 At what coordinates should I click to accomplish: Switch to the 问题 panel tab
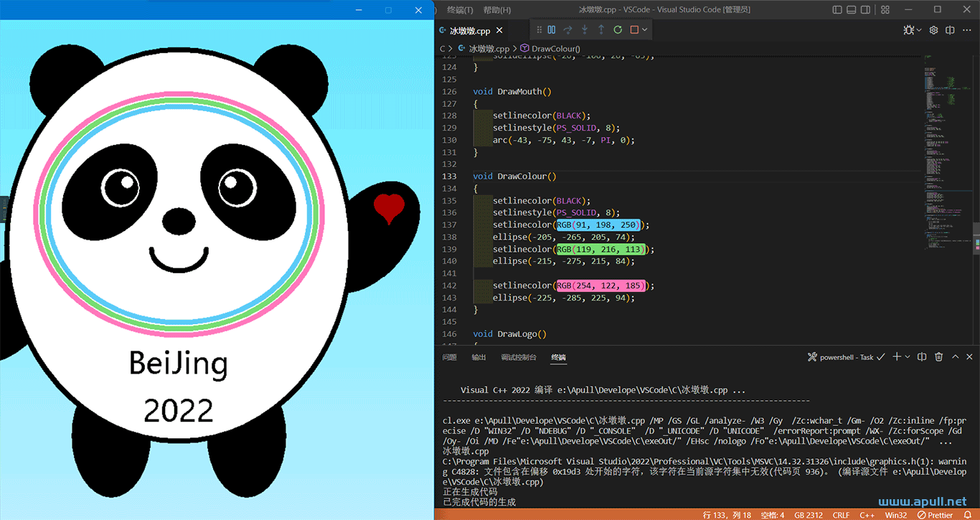[x=449, y=357]
